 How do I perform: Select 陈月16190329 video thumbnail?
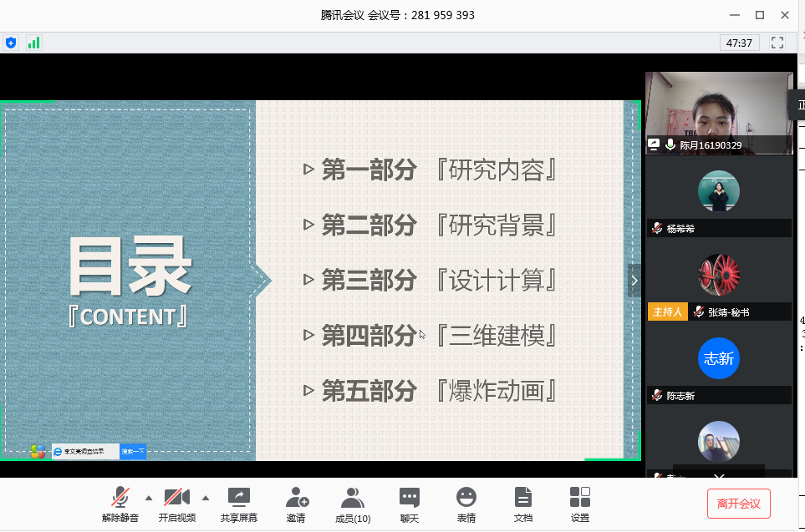tap(719, 112)
